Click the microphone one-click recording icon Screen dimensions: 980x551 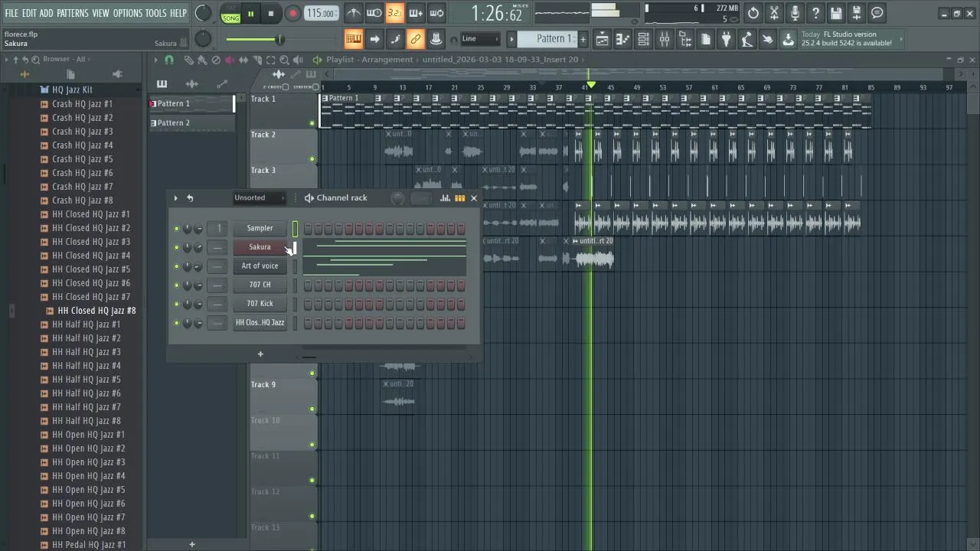(795, 13)
